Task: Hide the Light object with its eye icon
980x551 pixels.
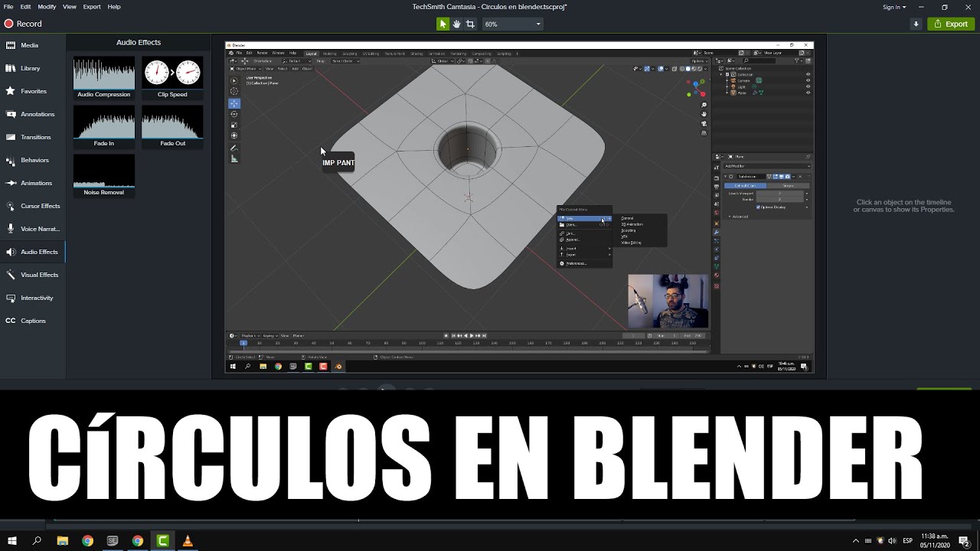Action: click(x=808, y=86)
